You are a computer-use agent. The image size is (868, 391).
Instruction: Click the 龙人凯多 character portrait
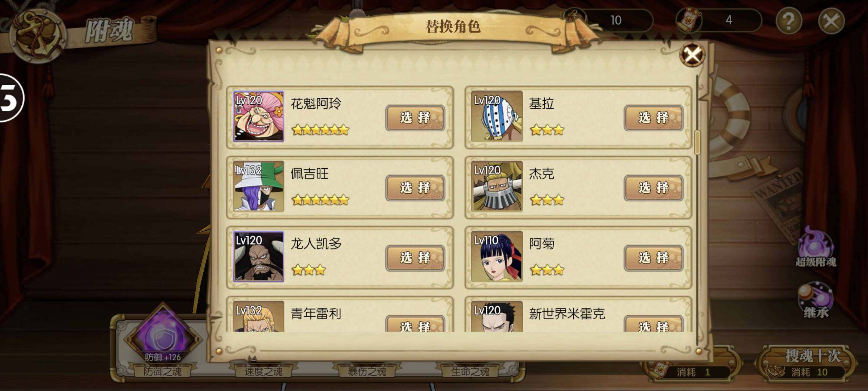258,256
